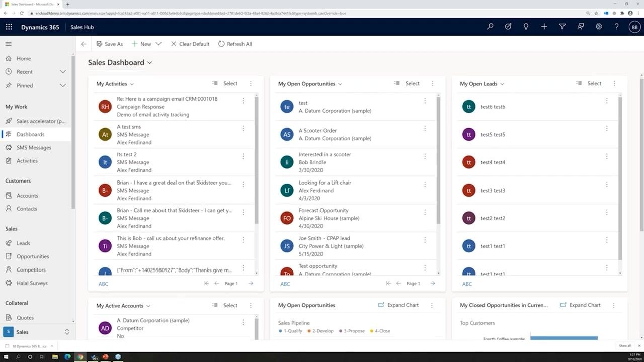Go to next page in My Activities
Viewport: 644px width, 362px height.
click(251, 283)
